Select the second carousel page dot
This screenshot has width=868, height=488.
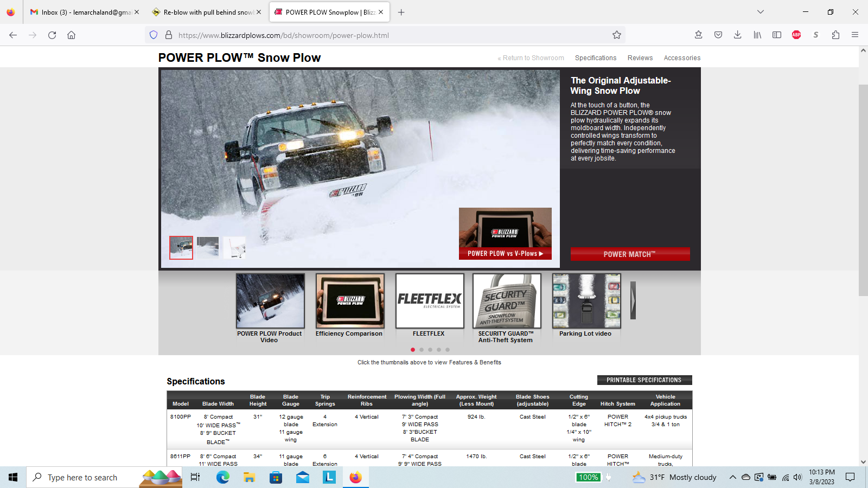coord(422,350)
